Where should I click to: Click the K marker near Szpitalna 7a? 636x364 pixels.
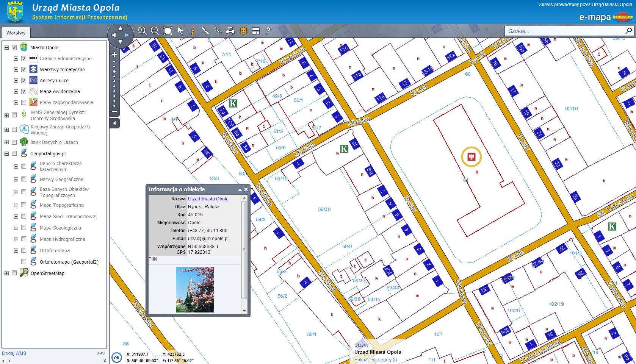[233, 103]
